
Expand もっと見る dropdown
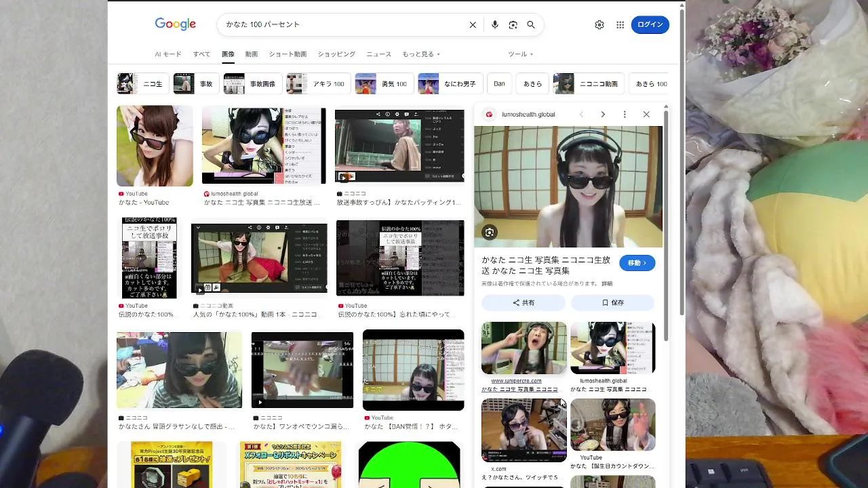(x=421, y=54)
